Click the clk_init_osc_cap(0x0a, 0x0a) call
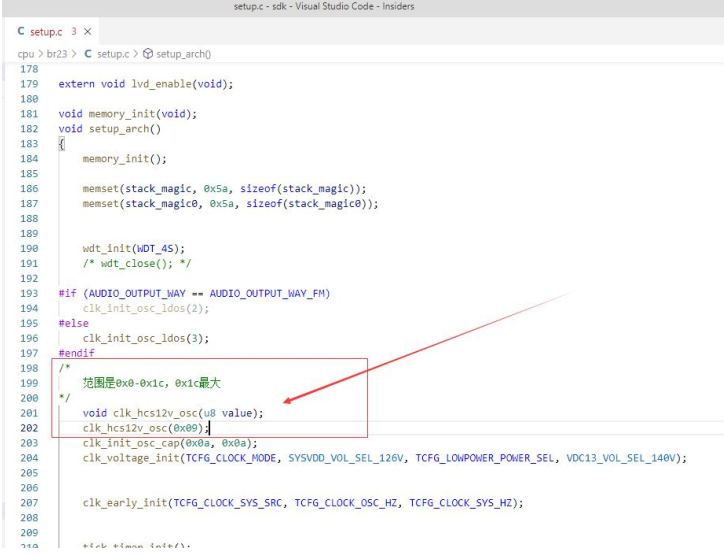724x557 pixels. pyautogui.click(x=170, y=443)
